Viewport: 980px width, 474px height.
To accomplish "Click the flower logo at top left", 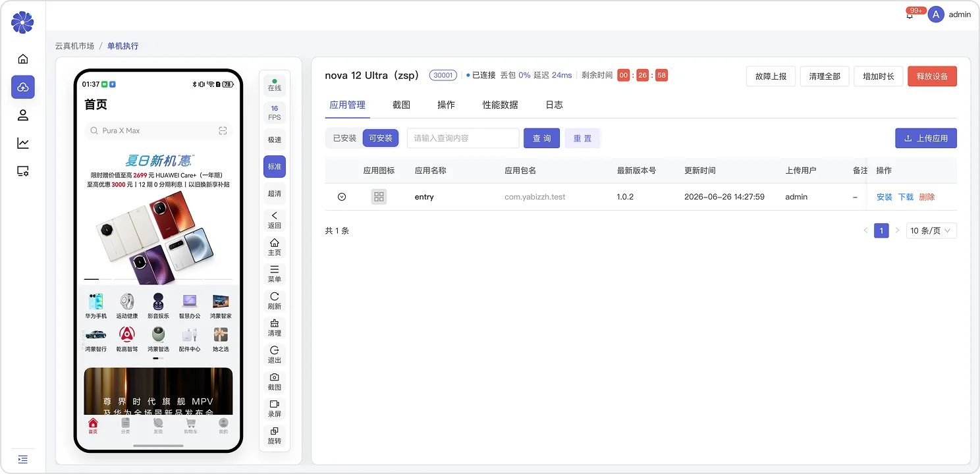I will tap(22, 22).
